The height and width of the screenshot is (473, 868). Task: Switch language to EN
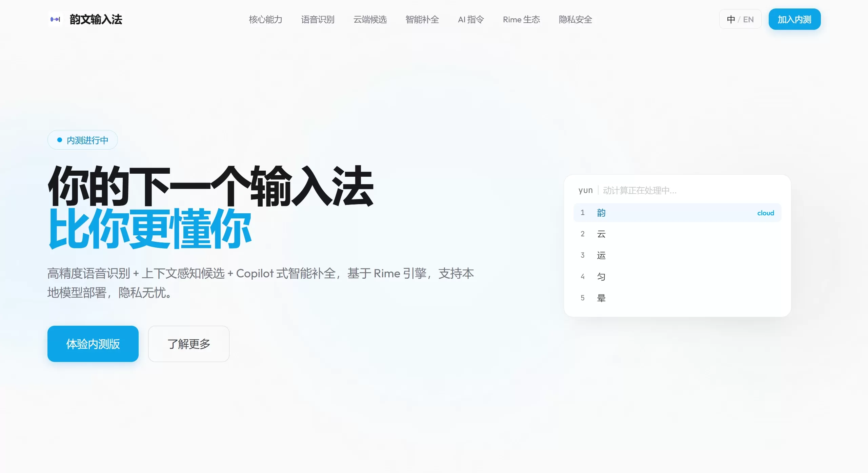pyautogui.click(x=749, y=19)
